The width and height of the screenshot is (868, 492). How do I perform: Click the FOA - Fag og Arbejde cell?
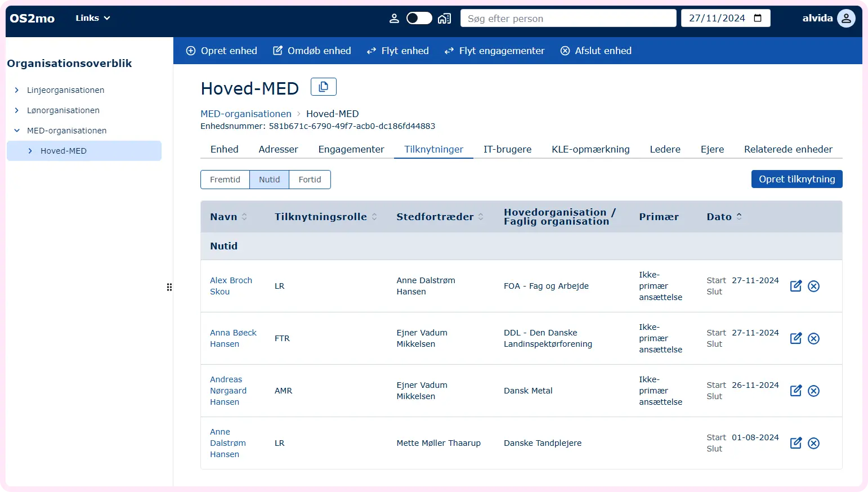[546, 286]
